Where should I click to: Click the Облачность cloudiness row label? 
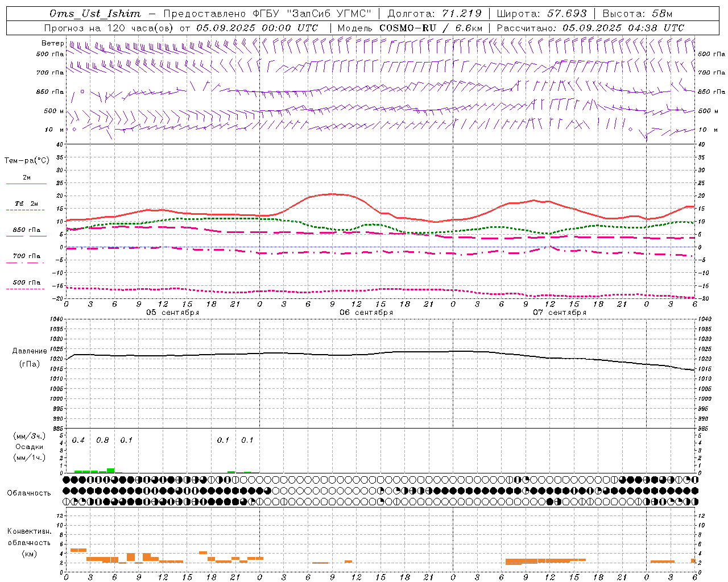tap(29, 493)
